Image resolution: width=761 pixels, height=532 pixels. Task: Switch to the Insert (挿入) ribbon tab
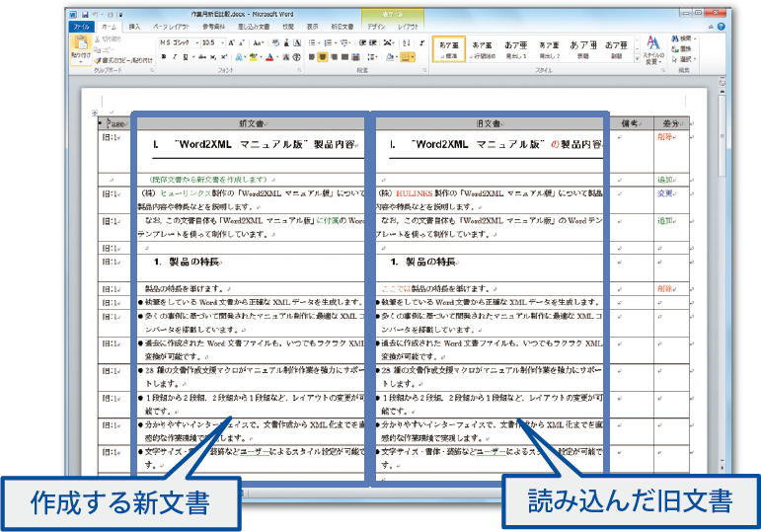tap(134, 27)
